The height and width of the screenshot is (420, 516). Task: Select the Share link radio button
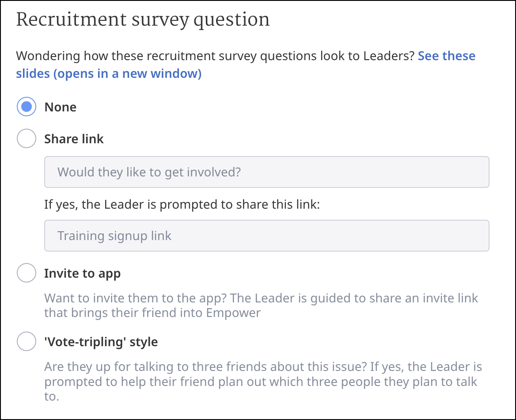(x=26, y=139)
